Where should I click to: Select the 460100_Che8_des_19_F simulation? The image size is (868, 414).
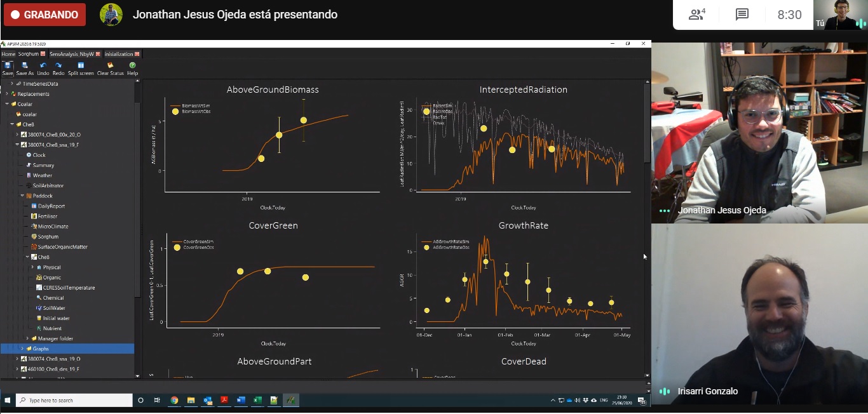[53, 369]
